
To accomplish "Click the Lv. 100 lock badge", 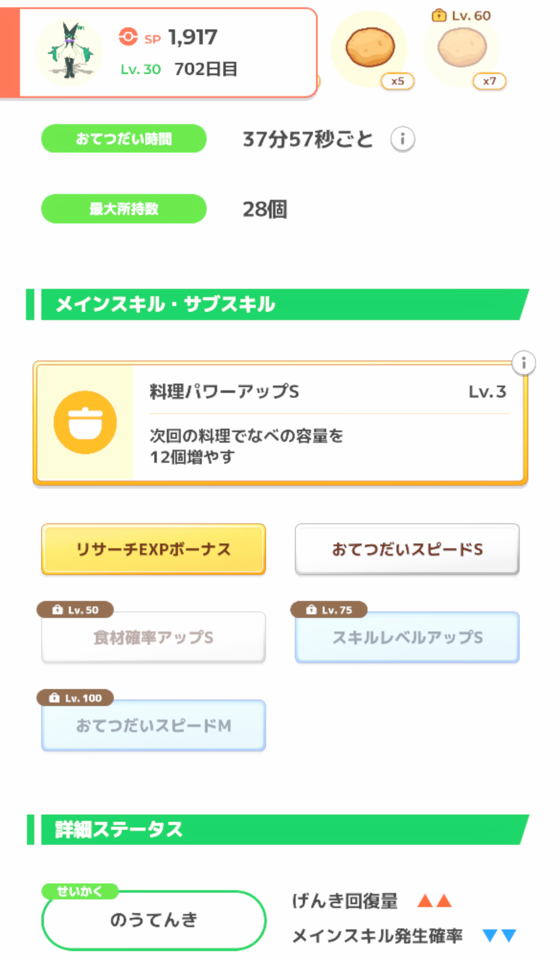I will click(75, 698).
